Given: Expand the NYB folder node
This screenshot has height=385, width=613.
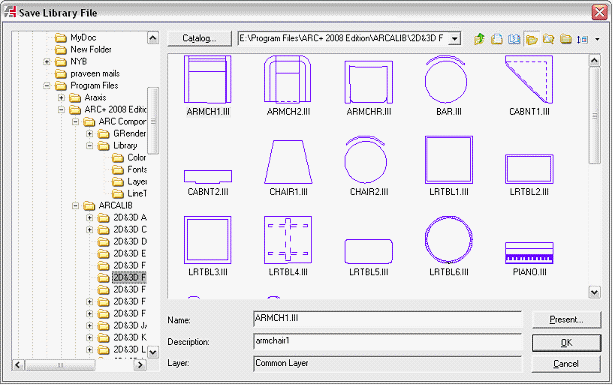Looking at the screenshot, I should click(47, 62).
